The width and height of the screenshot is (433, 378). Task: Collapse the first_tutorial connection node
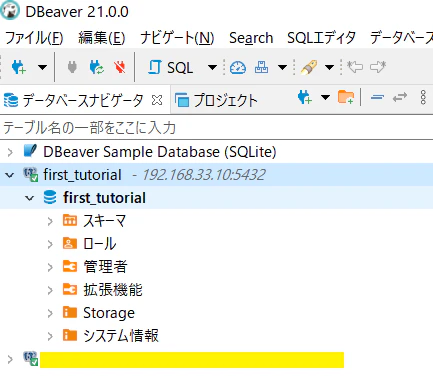(10, 175)
